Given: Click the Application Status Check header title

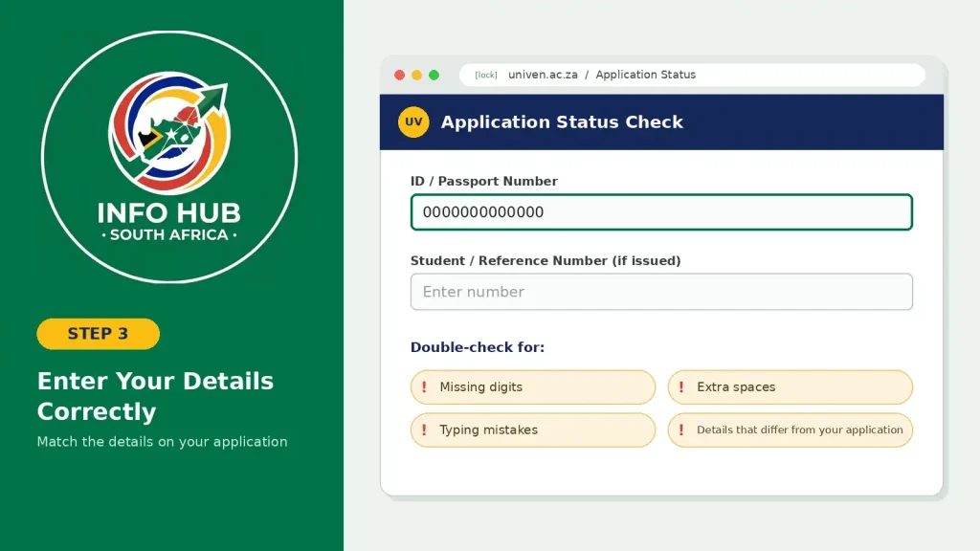Looking at the screenshot, I should pyautogui.click(x=562, y=121).
